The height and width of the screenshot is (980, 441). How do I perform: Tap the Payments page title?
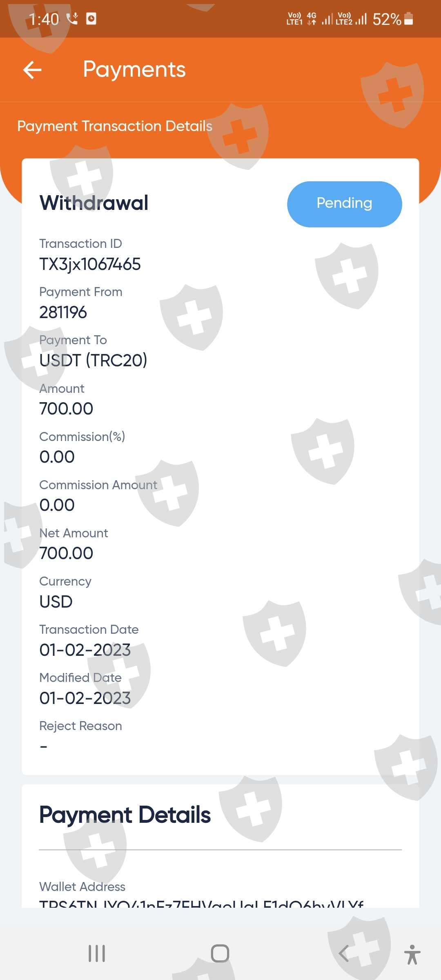tap(134, 69)
